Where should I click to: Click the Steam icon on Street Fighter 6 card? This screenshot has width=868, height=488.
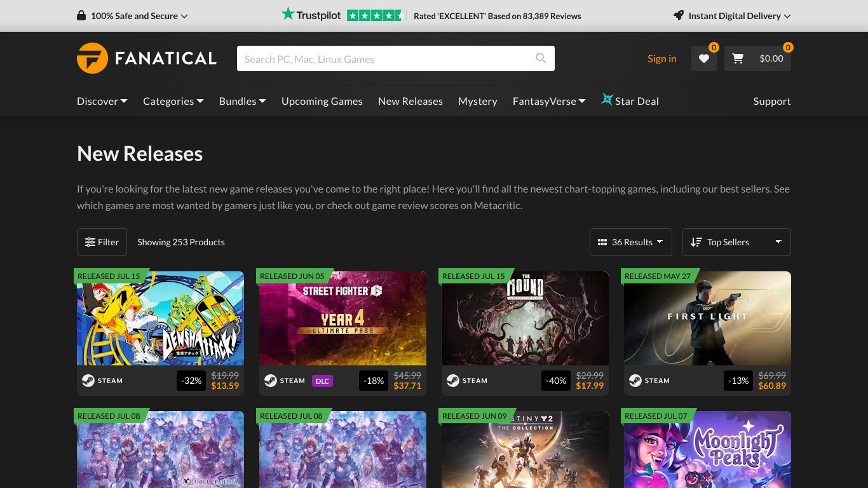pos(270,381)
